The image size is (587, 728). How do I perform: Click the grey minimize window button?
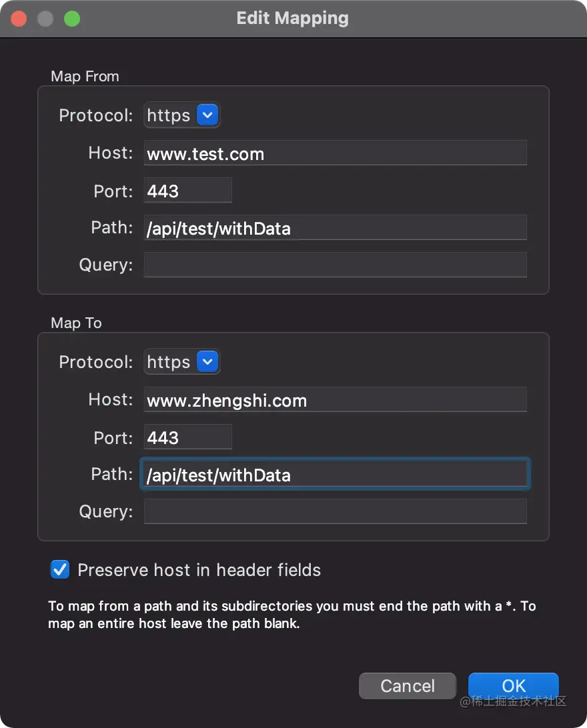coord(45,19)
